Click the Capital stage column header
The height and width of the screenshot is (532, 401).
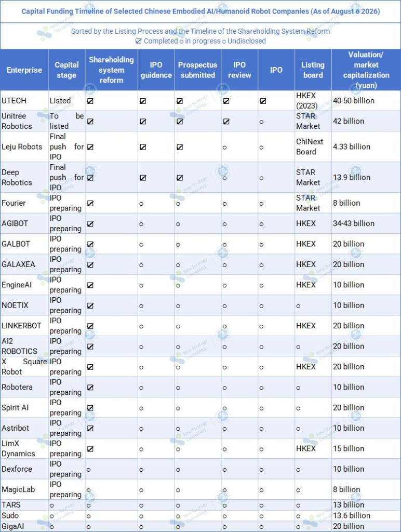point(66,70)
